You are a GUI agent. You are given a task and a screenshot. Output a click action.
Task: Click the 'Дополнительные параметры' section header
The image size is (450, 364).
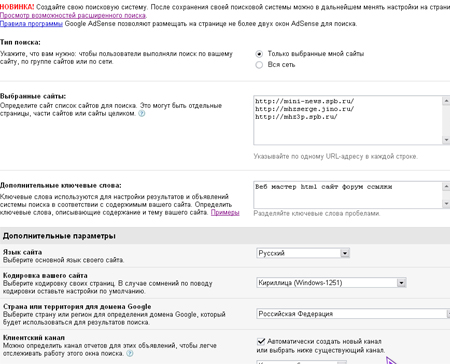coord(59,236)
